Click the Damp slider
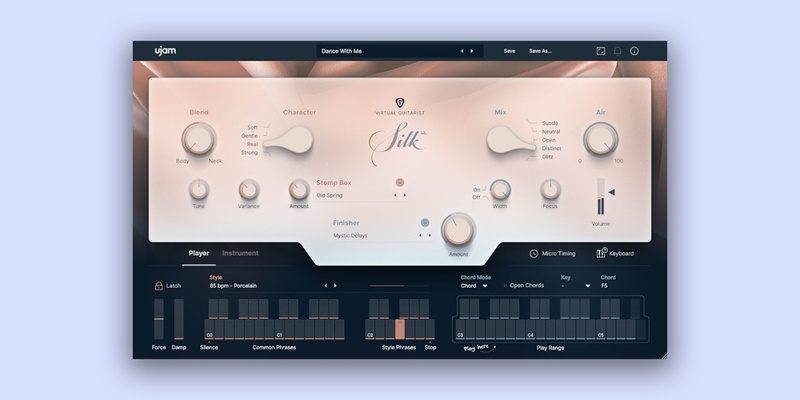Screen dimensions: 800x400 (x=179, y=319)
